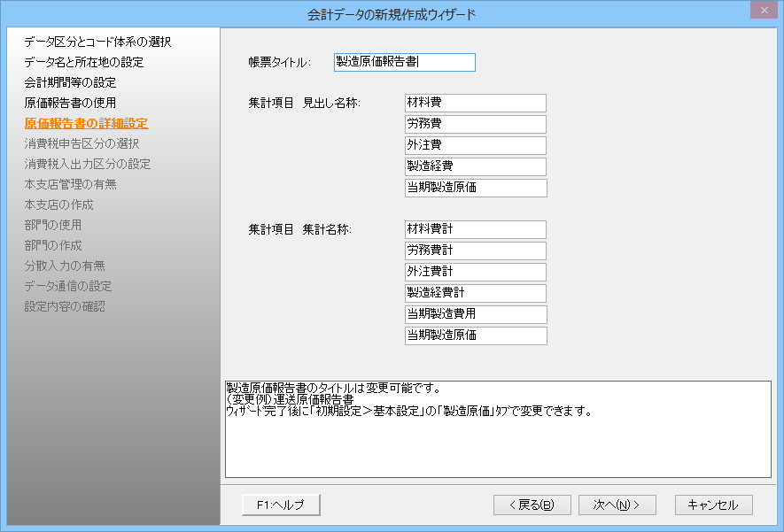
Task: Edit the 外注費 heading name field
Action: (475, 145)
